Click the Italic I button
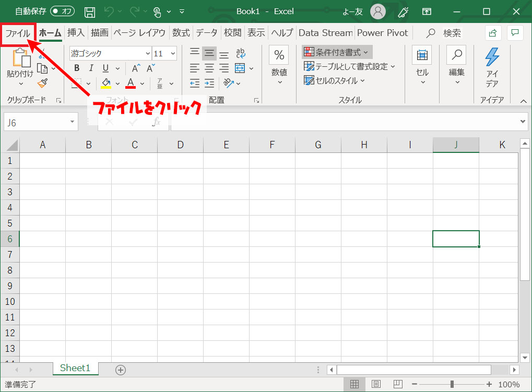532x392 pixels. 91,68
